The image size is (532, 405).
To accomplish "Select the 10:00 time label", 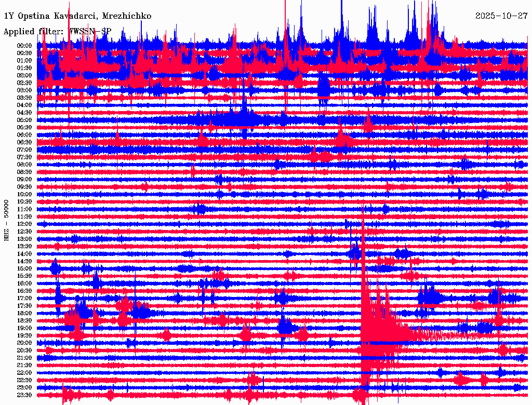I will point(24,194).
